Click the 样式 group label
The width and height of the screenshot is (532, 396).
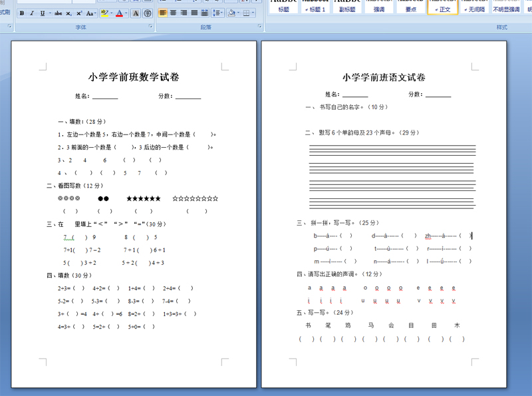(x=502, y=27)
